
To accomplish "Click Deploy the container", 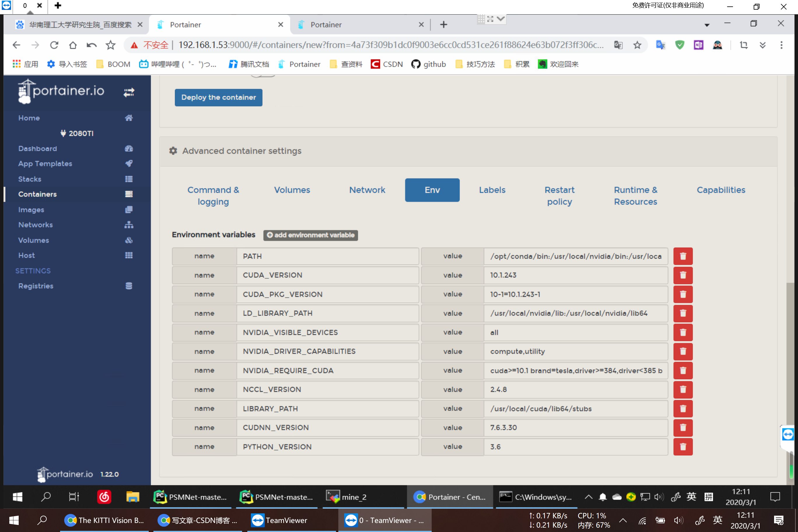I will (x=218, y=97).
